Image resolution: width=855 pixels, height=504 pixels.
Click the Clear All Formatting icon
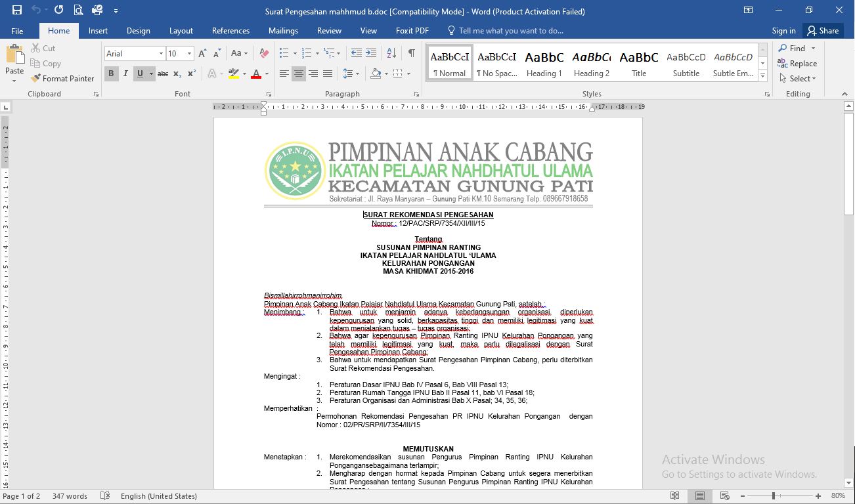(x=264, y=53)
